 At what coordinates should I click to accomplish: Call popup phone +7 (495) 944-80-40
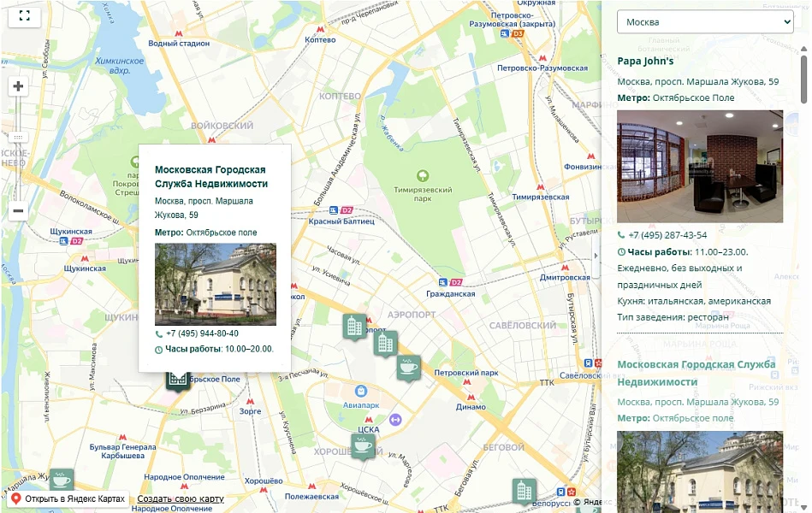point(202,333)
